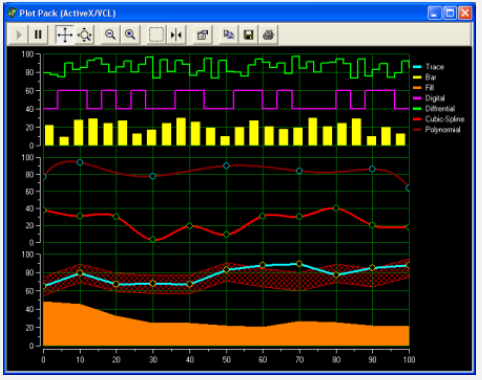Click the Resume play button in toolbar

point(18,35)
